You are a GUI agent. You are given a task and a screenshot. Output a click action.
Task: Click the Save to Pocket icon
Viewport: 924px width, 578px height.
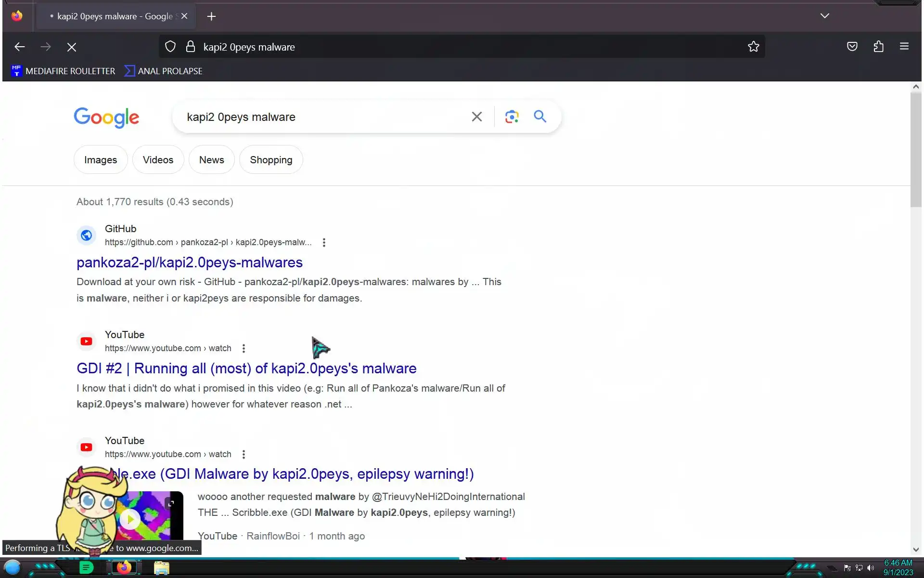852,47
